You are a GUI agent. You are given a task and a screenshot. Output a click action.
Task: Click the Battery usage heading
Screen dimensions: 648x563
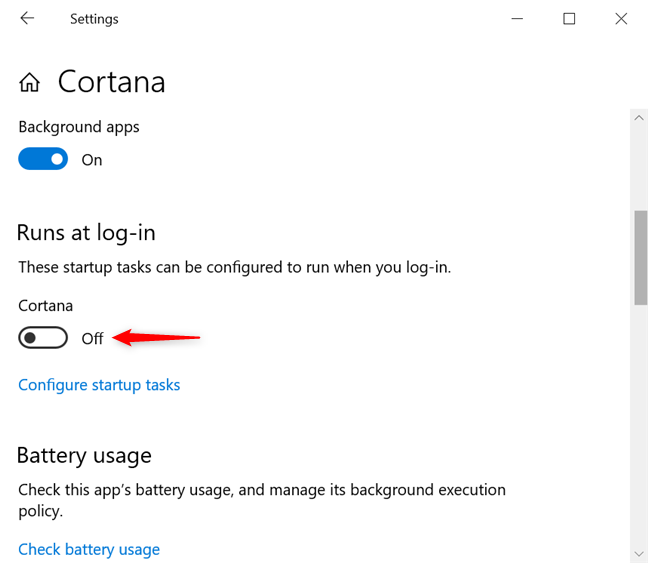[84, 456]
